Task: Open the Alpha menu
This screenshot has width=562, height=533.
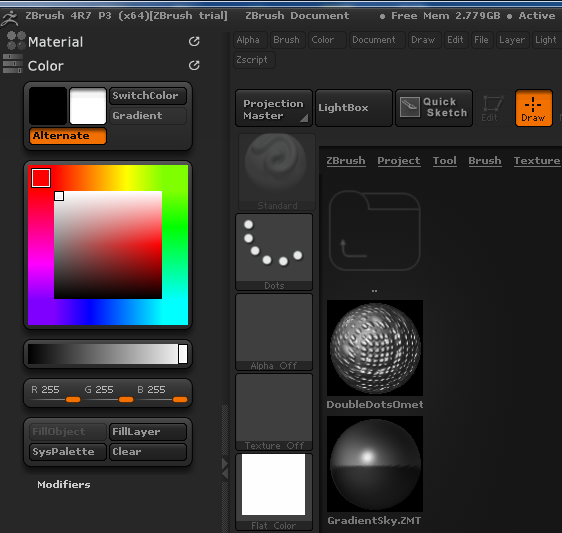Action: [251, 40]
